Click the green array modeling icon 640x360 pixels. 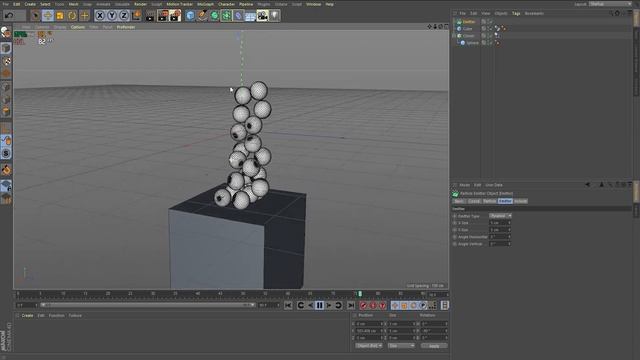[x=226, y=16]
